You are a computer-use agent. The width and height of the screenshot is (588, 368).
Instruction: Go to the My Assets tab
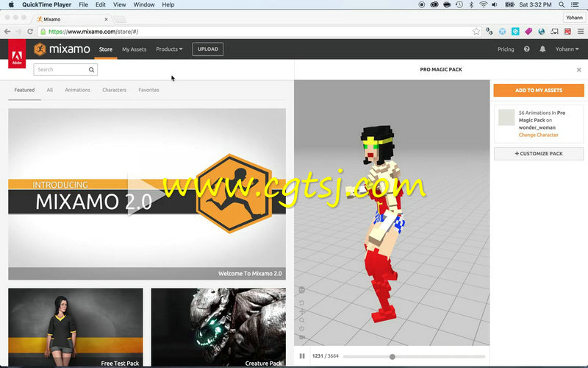134,49
